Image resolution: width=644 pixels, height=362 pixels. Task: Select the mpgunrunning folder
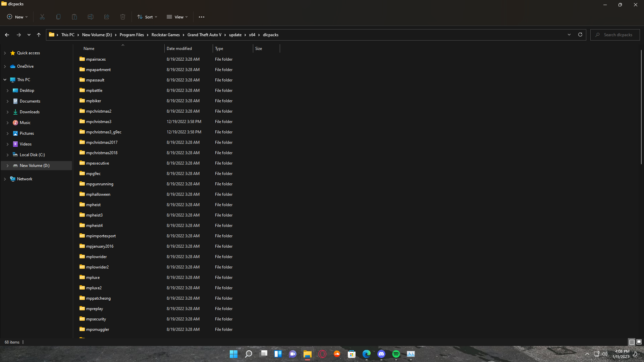tap(100, 184)
